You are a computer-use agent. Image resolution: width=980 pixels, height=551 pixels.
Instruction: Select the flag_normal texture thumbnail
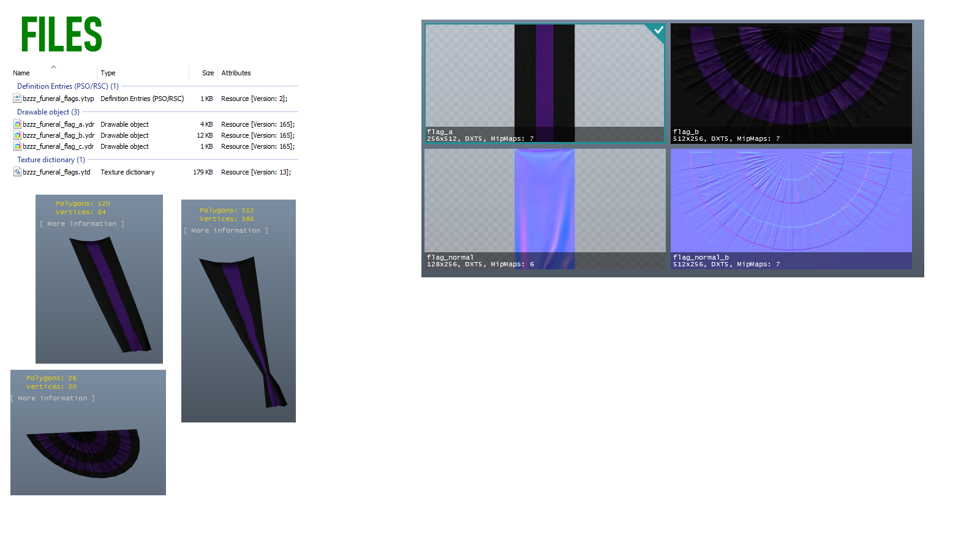(x=545, y=209)
